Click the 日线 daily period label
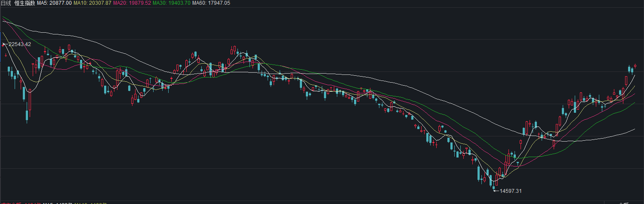This screenshot has height=204, width=644. point(6,3)
